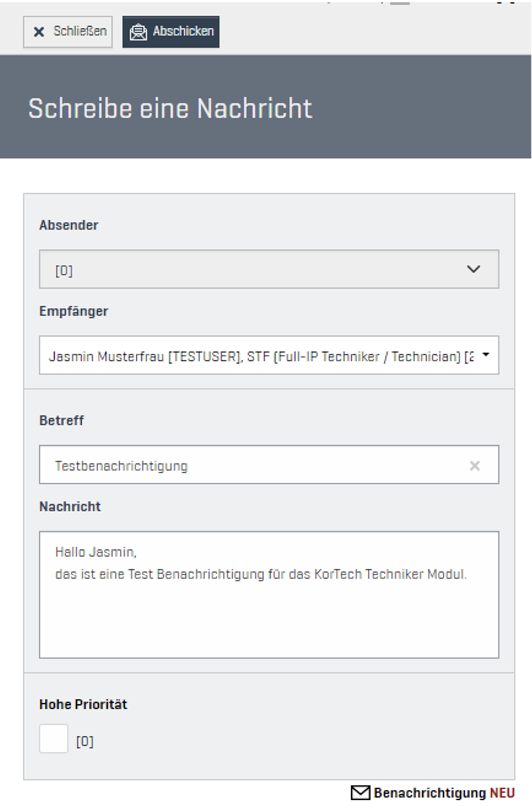The image size is (532, 807).
Task: Click the envelope icon on the Abschicken button
Action: click(138, 32)
